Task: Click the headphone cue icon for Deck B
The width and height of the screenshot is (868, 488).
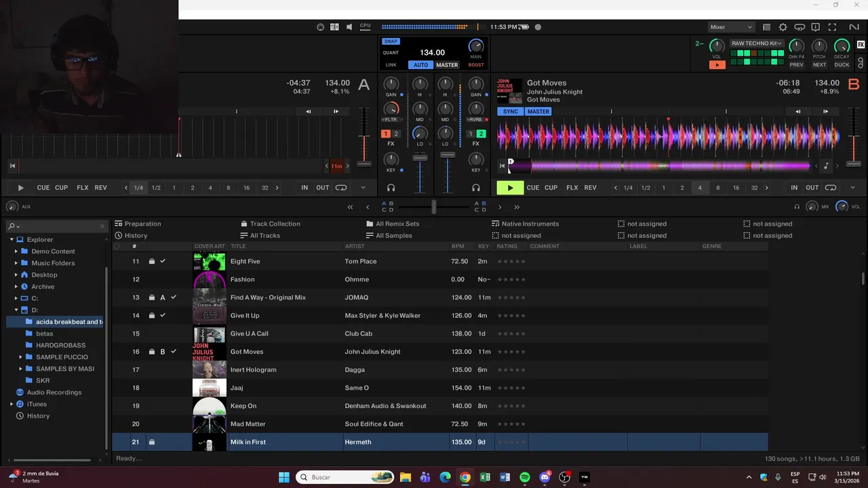Action: click(476, 188)
